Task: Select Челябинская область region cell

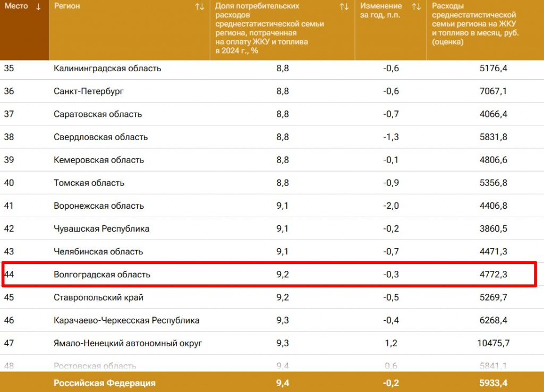Action: [x=98, y=251]
